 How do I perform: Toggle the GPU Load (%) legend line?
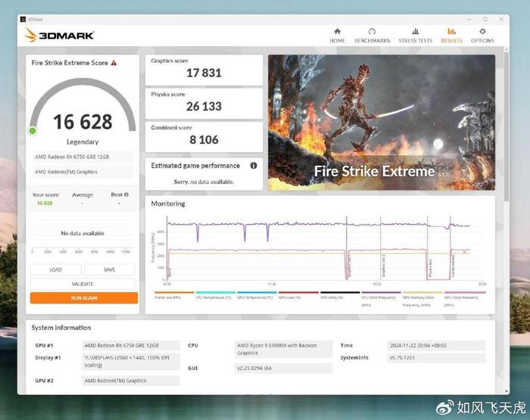point(298,293)
